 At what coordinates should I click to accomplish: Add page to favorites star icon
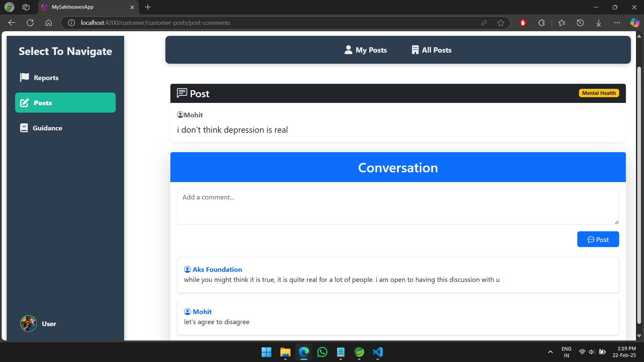coord(501,23)
